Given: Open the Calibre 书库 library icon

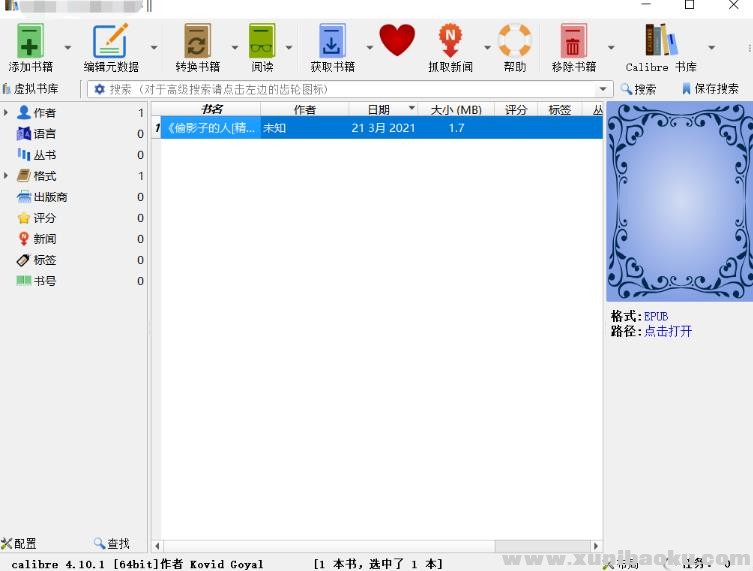Looking at the screenshot, I should point(660,42).
